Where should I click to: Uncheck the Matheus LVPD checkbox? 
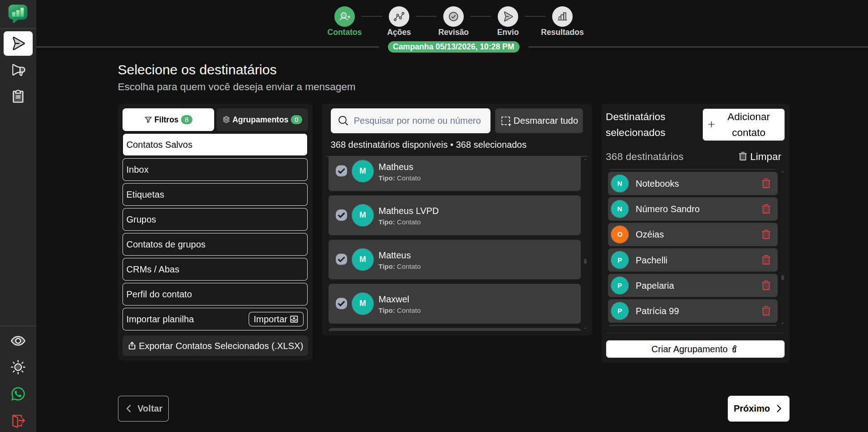point(341,215)
